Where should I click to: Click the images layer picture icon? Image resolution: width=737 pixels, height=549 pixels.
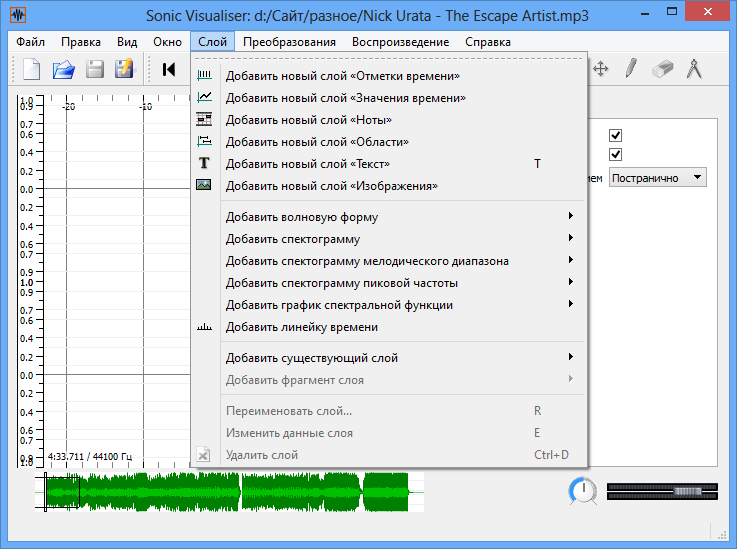tap(204, 185)
